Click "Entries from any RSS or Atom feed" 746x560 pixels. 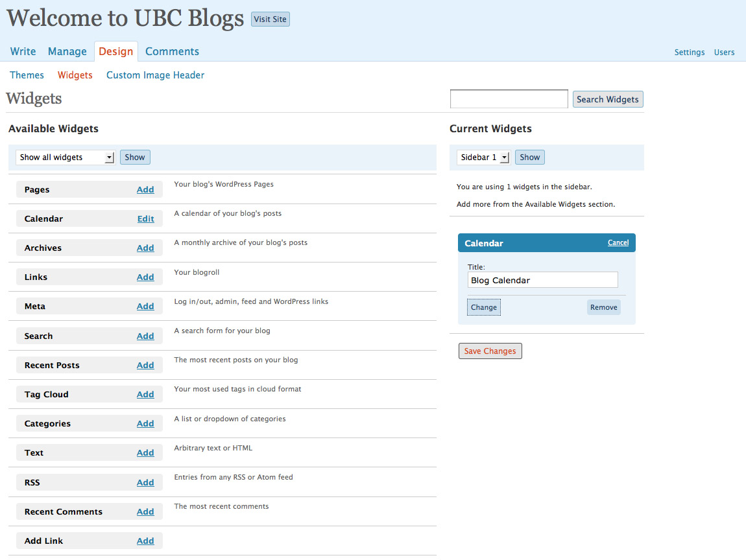(x=234, y=477)
